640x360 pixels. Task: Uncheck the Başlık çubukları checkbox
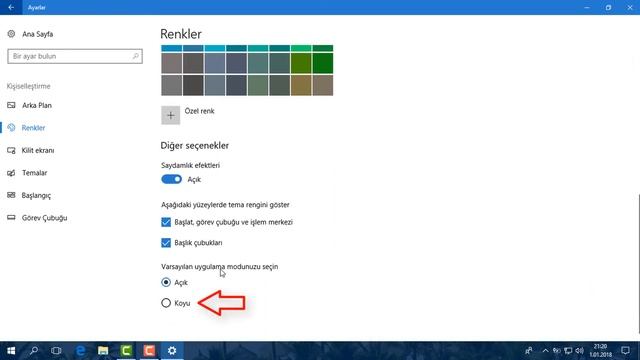166,243
